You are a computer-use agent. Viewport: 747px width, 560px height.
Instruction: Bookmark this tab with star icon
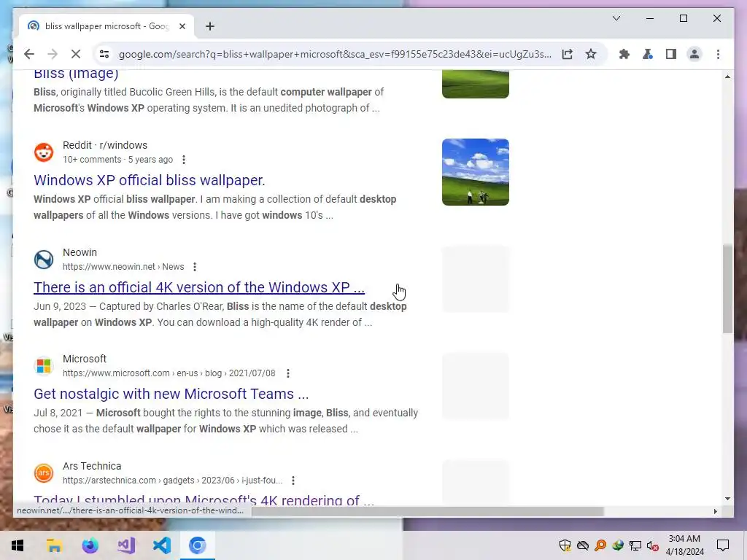pyautogui.click(x=591, y=54)
